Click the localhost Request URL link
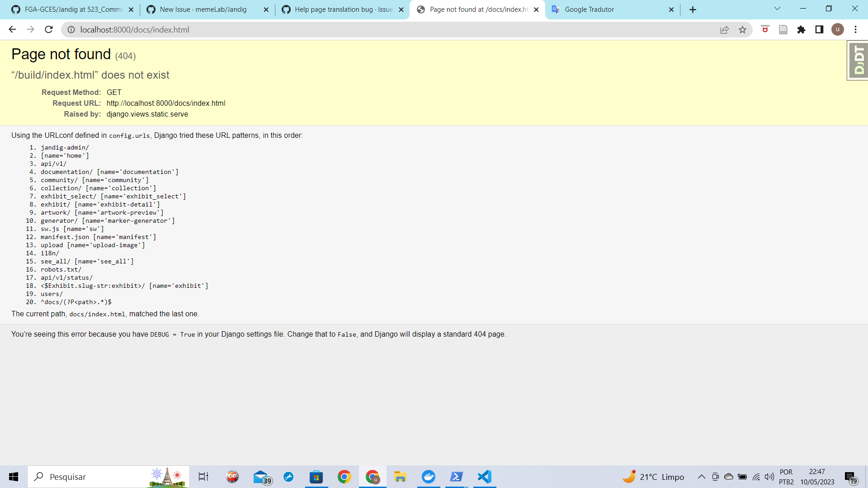This screenshot has height=488, width=868. (x=166, y=103)
